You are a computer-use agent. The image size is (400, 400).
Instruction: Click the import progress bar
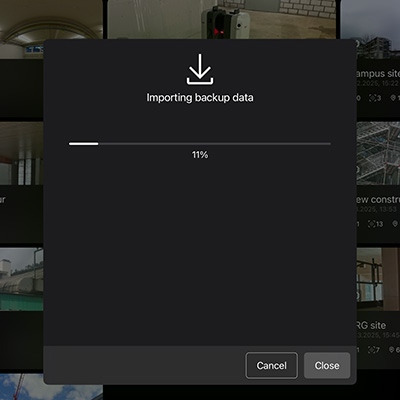pyautogui.click(x=200, y=144)
